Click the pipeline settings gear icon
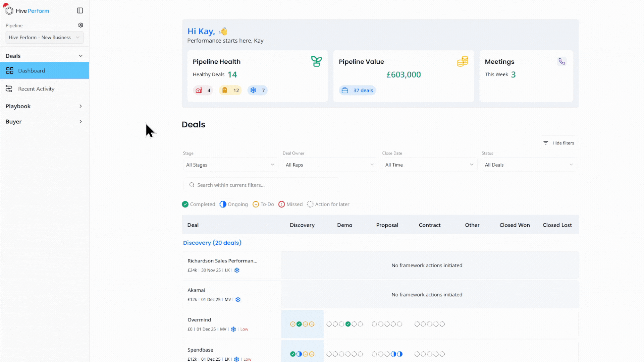Image resolution: width=644 pixels, height=362 pixels. pos(80,25)
